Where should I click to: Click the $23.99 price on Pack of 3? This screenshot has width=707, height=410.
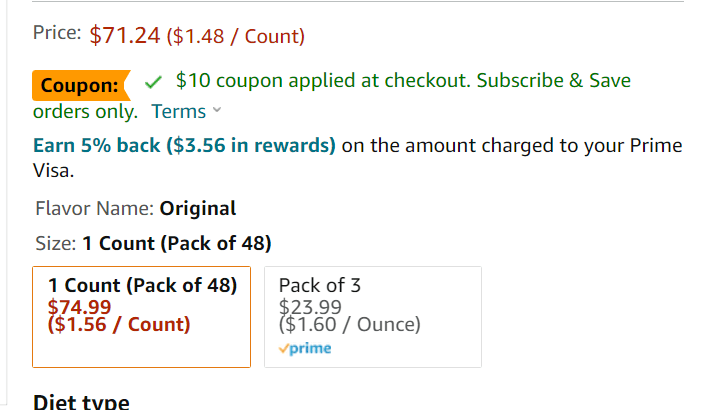pos(310,307)
